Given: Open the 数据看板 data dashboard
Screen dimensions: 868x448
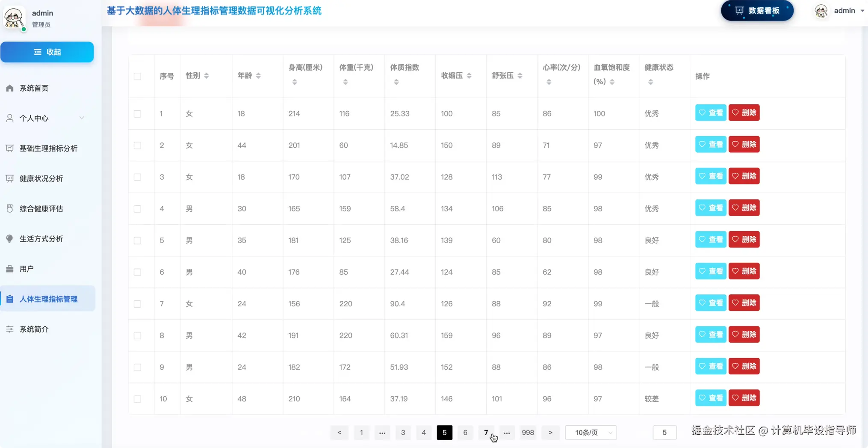Looking at the screenshot, I should (x=757, y=11).
